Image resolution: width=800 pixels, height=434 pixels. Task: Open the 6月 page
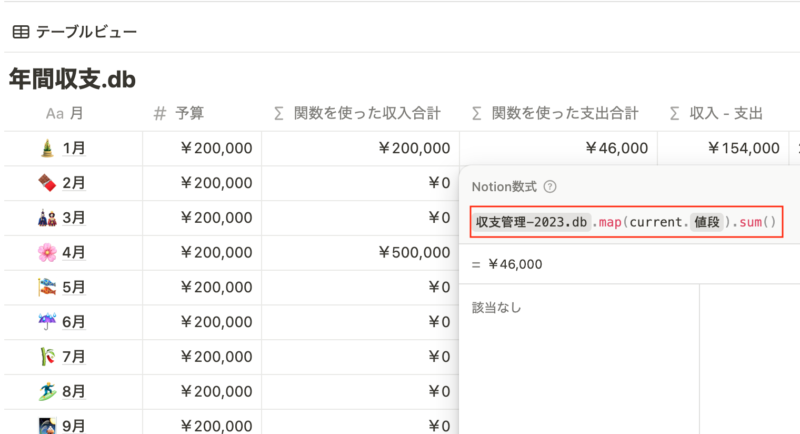pos(73,322)
